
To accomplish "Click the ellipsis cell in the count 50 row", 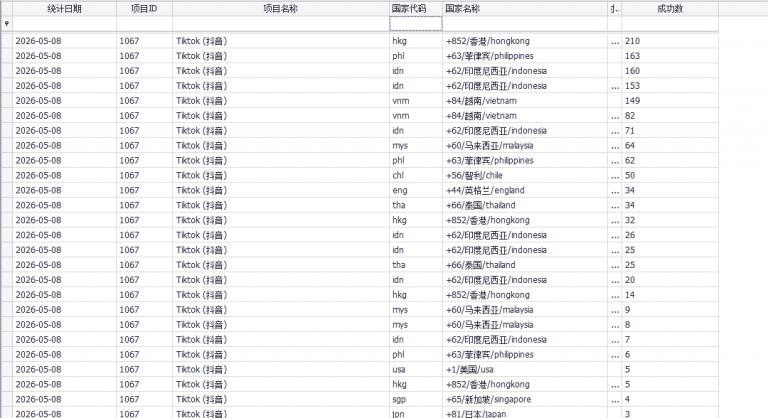I will pyautogui.click(x=615, y=175).
